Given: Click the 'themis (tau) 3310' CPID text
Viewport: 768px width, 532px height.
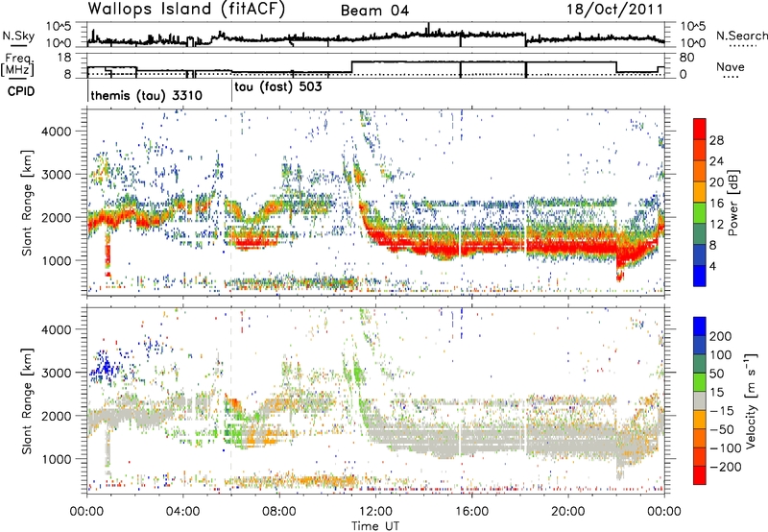Looking at the screenshot, I should pyautogui.click(x=147, y=95).
